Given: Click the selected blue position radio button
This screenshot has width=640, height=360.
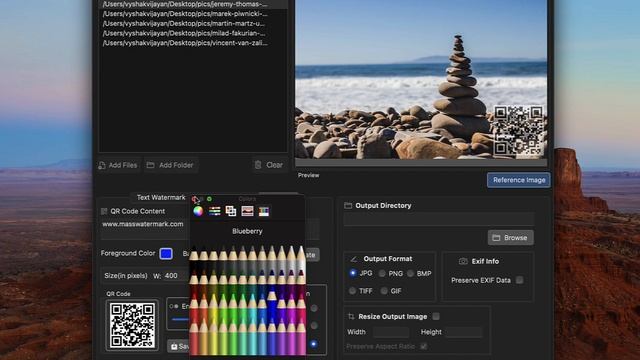Looking at the screenshot, I should click(313, 344).
